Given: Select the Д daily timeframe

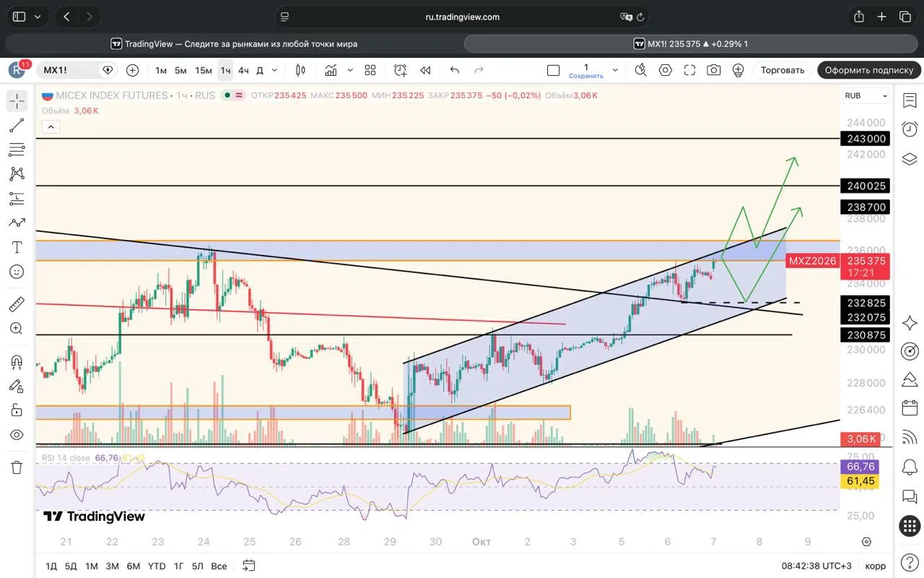Looking at the screenshot, I should [260, 70].
